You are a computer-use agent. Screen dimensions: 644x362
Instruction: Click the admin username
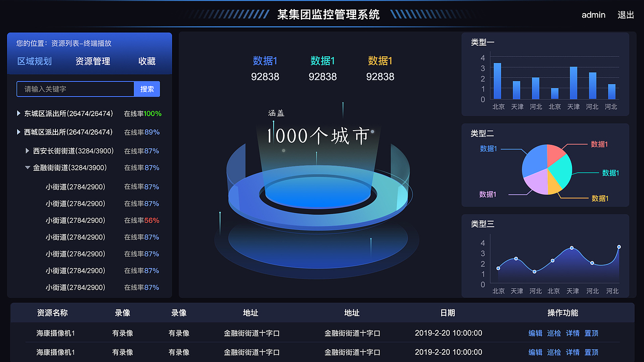pos(593,15)
